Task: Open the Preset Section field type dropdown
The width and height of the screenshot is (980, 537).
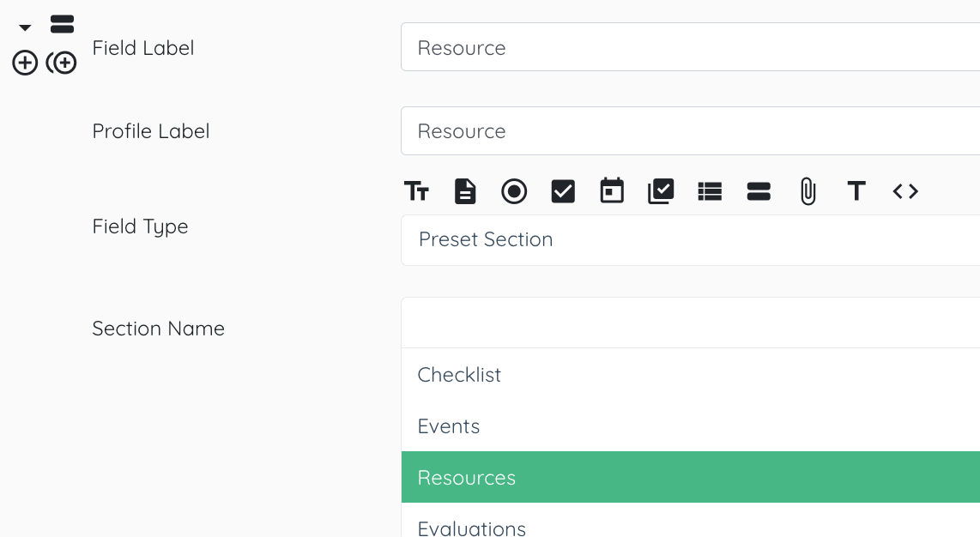Action: pos(691,240)
